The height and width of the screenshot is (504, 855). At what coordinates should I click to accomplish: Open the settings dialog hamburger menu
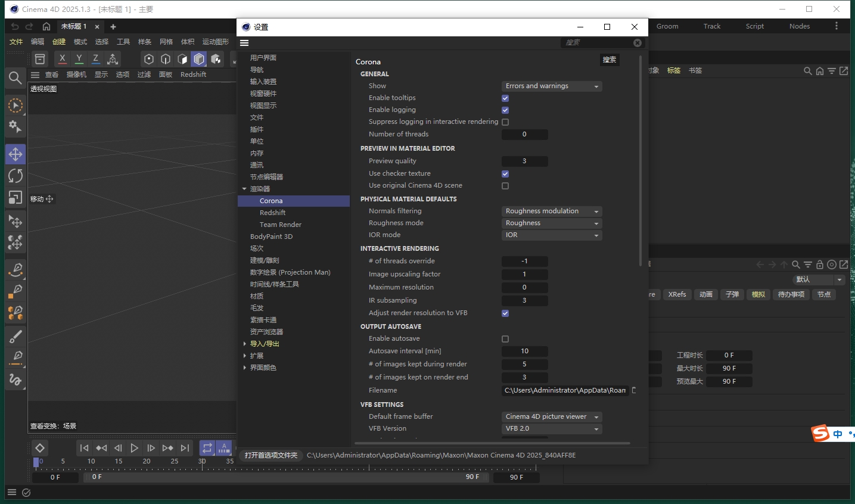click(x=244, y=43)
